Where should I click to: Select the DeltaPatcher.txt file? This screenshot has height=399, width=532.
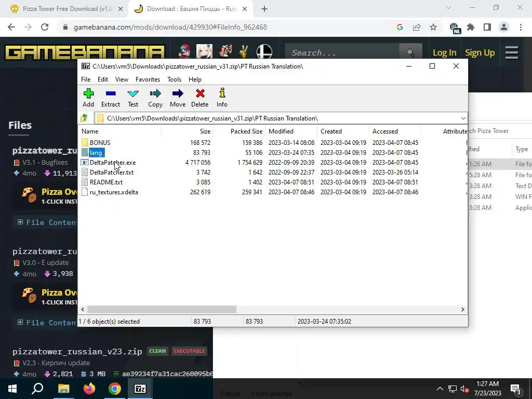[x=112, y=172]
